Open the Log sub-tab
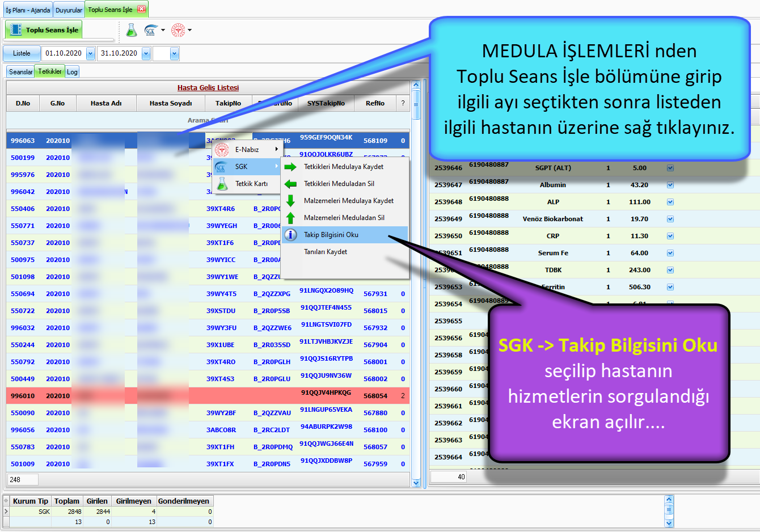Image resolution: width=760 pixels, height=532 pixels. coord(72,72)
